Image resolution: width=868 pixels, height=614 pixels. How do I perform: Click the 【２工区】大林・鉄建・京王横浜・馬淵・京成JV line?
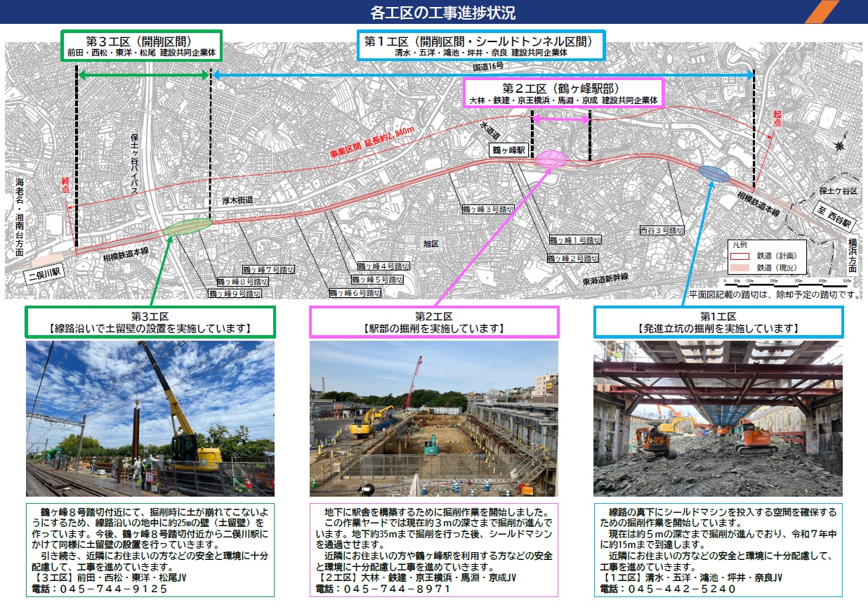[x=416, y=578]
